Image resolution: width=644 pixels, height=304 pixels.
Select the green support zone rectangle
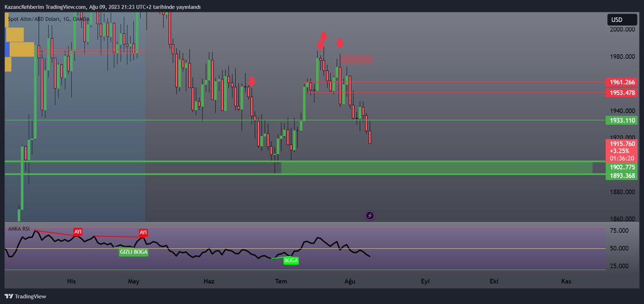437,167
